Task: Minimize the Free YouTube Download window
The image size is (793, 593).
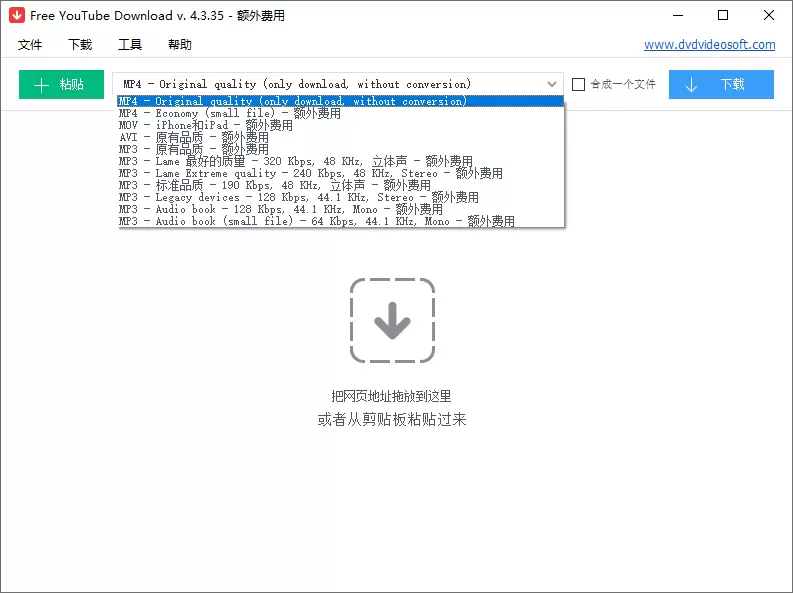Action: (x=678, y=15)
